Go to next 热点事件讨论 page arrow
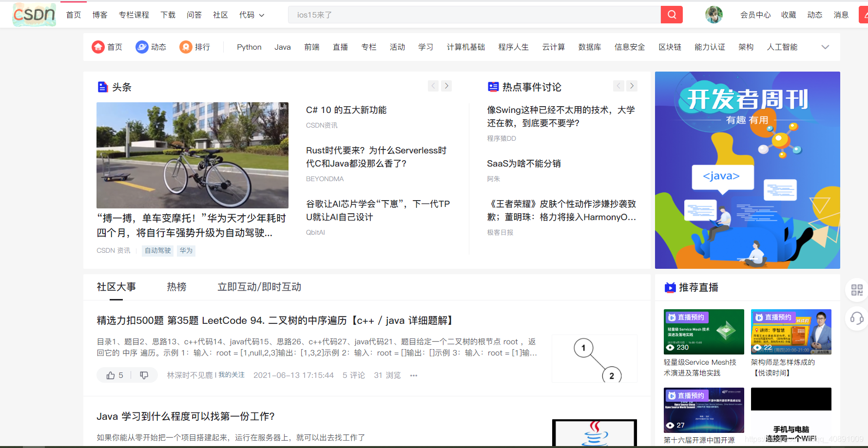 (x=632, y=86)
